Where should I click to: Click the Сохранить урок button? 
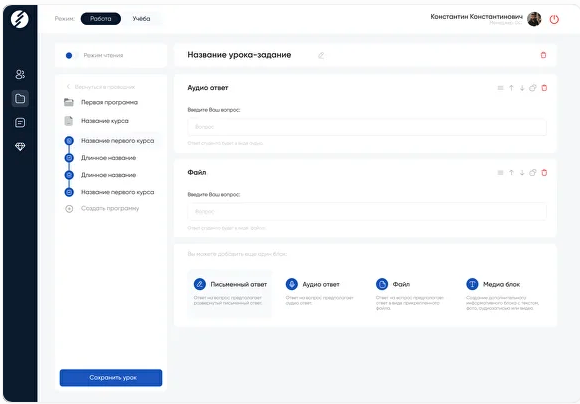point(111,378)
